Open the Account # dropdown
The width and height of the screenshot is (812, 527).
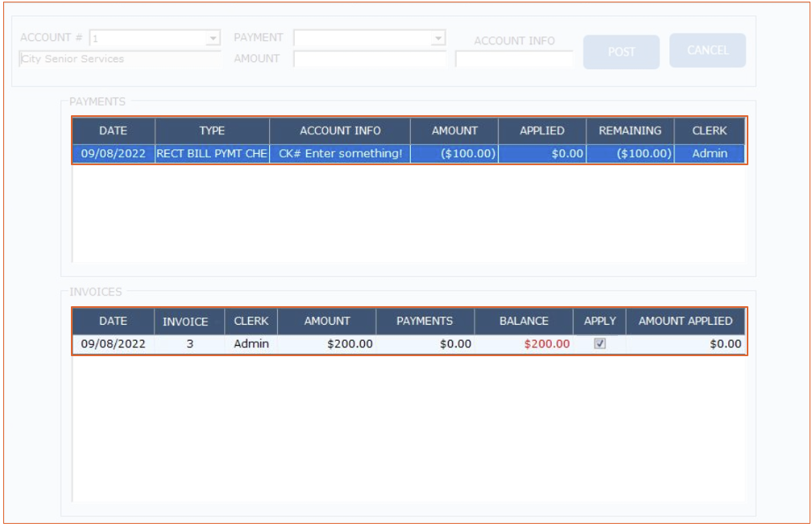pyautogui.click(x=213, y=38)
